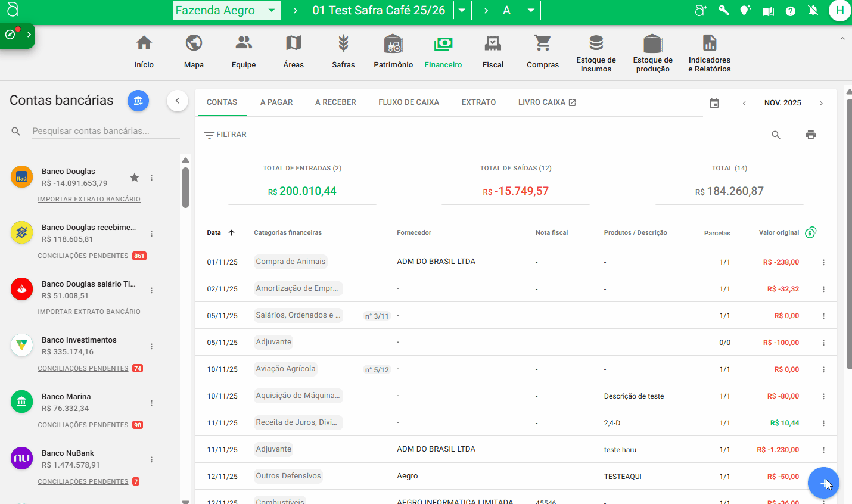Click the add bank account icon
Viewport: 852px width, 504px height.
pyautogui.click(x=138, y=101)
